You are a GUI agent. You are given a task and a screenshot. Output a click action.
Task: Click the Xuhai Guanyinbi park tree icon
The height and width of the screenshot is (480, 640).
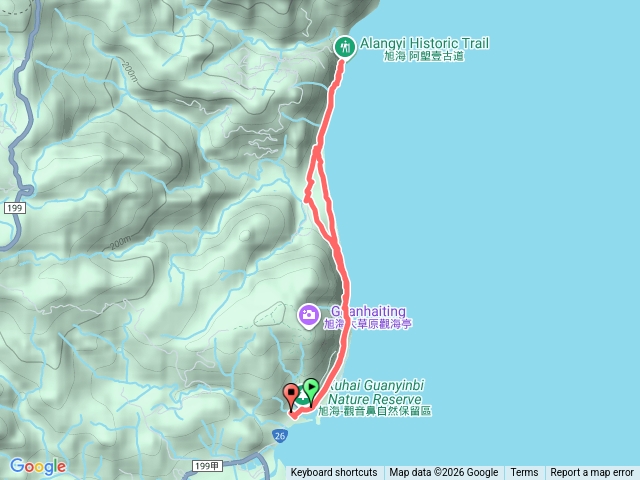click(302, 396)
